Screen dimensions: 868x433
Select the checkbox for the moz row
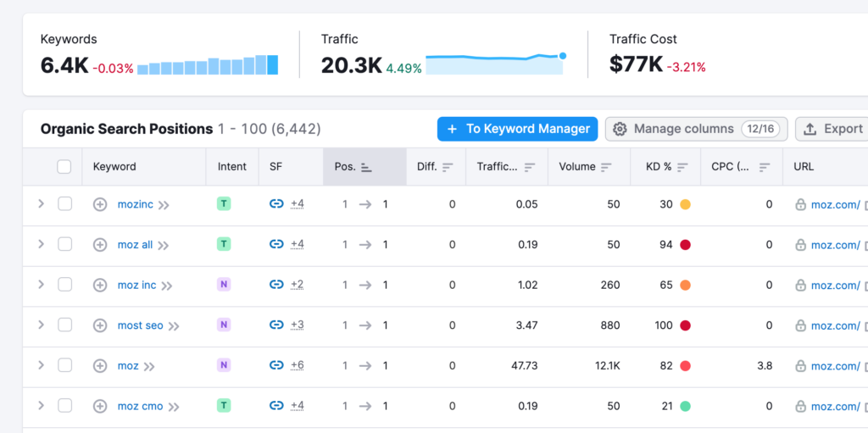coord(64,365)
